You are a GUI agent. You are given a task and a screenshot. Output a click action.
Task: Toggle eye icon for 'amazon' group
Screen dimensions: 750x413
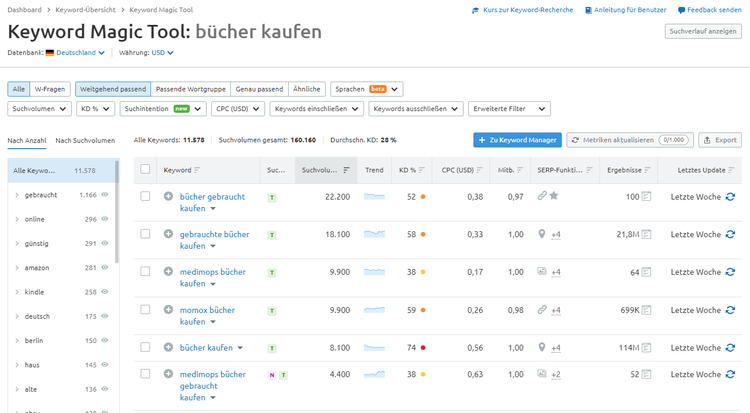coord(105,268)
